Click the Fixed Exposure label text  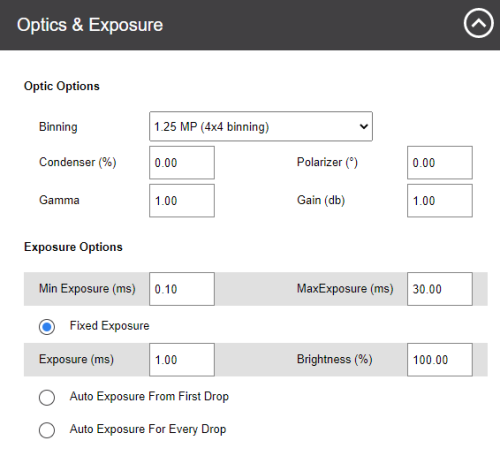(x=109, y=326)
